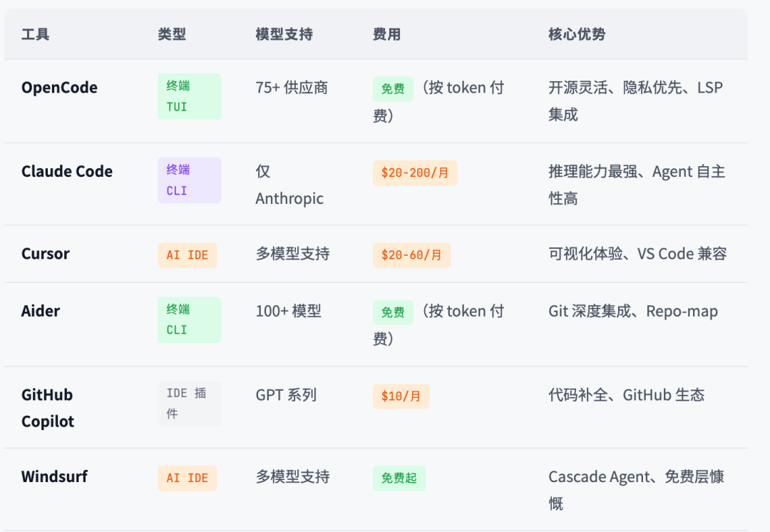
Task: Click the OpenCode tool name
Action: point(59,88)
